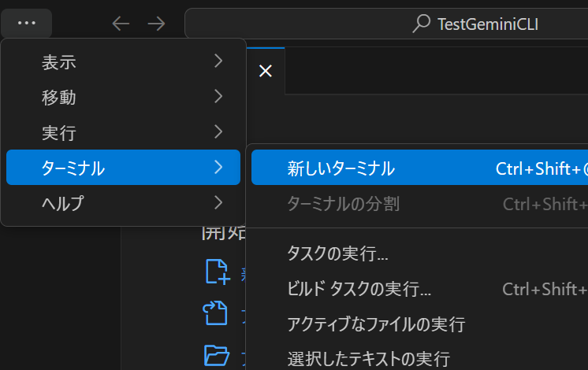Expand the 実行 submenu chevron
This screenshot has width=588, height=370.
(218, 131)
